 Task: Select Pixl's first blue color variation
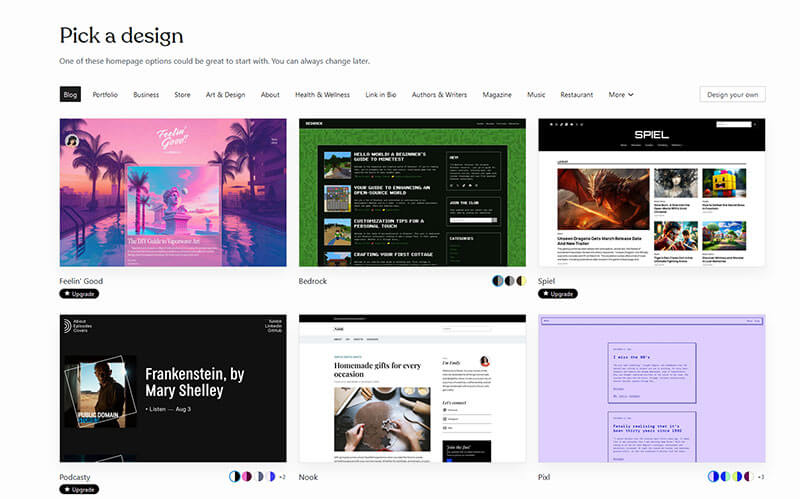click(x=714, y=477)
